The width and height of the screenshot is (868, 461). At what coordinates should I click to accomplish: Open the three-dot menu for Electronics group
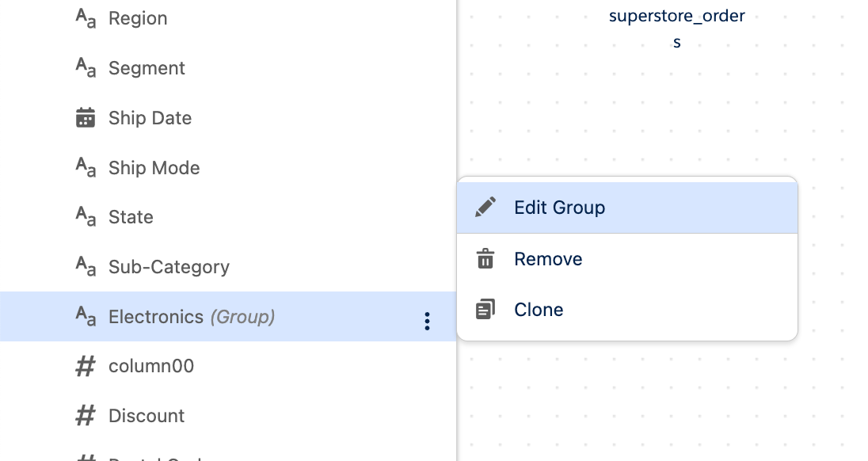click(x=427, y=321)
